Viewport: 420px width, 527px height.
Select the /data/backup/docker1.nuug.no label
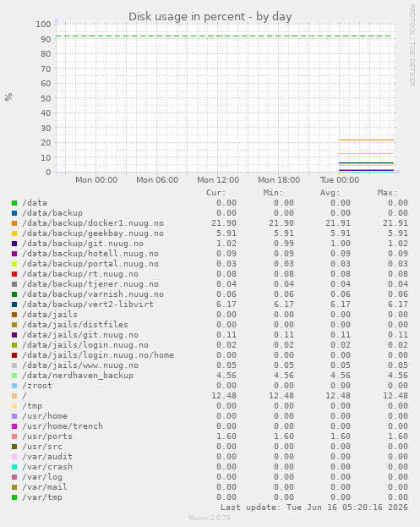click(x=93, y=223)
